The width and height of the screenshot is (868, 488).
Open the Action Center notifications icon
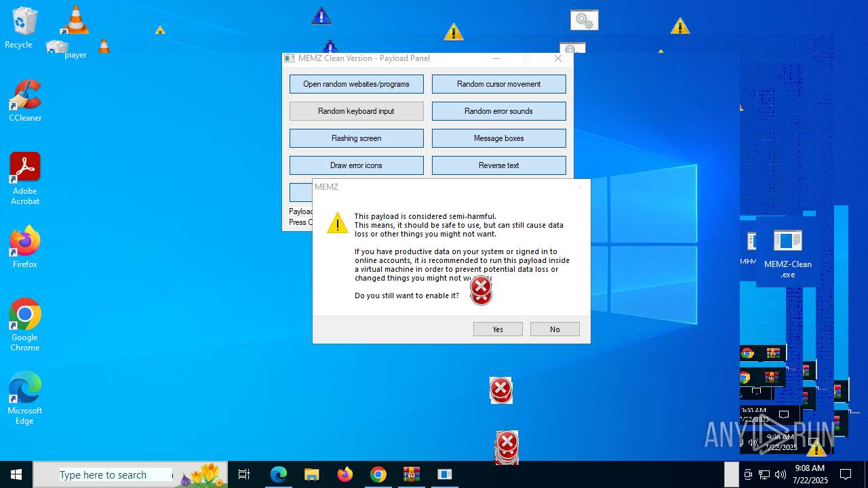846,474
